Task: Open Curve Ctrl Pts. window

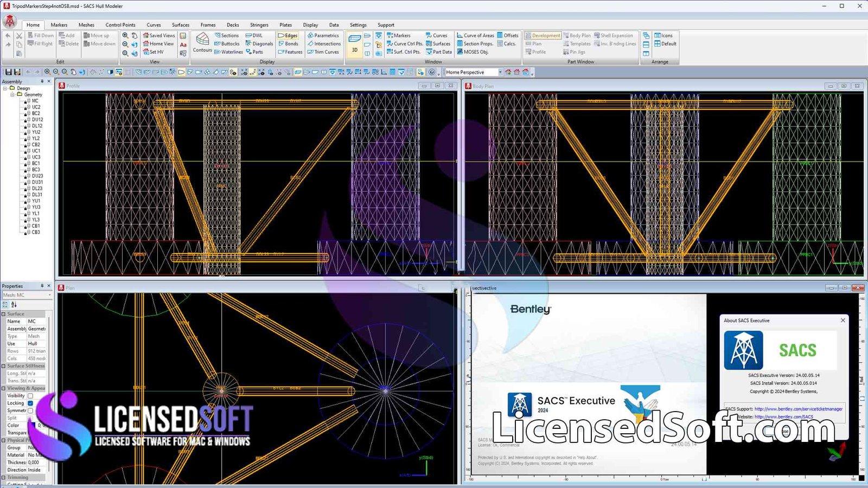Action: point(405,44)
